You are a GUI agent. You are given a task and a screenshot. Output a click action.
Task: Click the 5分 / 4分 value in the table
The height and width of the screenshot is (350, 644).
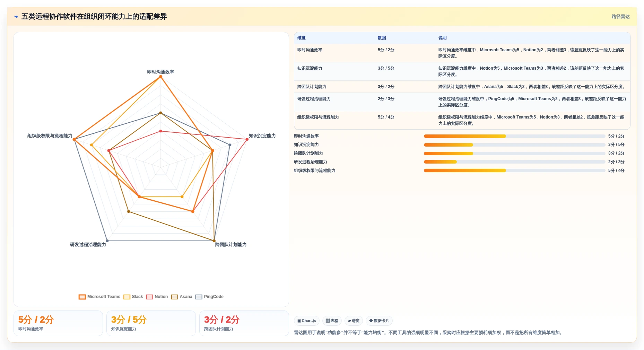386,117
